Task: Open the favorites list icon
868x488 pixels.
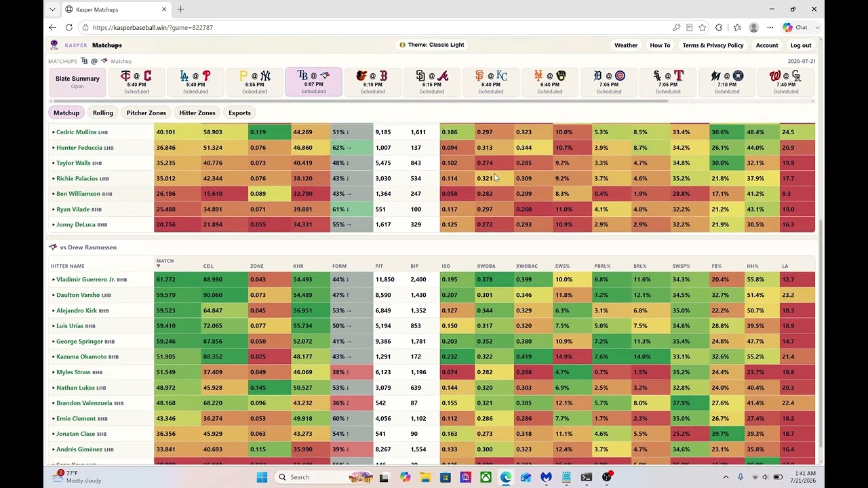Action: pos(737,27)
